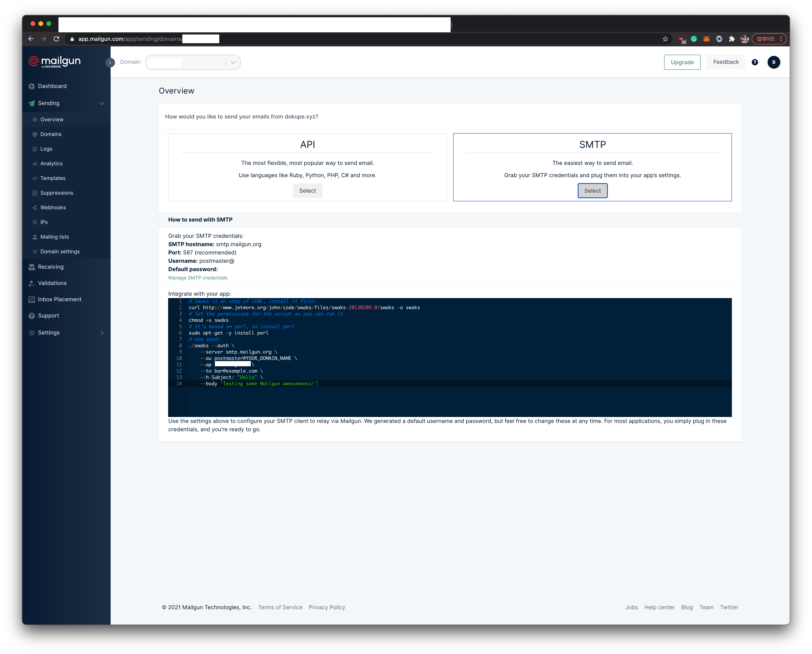Image resolution: width=812 pixels, height=654 pixels.
Task: Open user avatar B menu
Action: [774, 62]
